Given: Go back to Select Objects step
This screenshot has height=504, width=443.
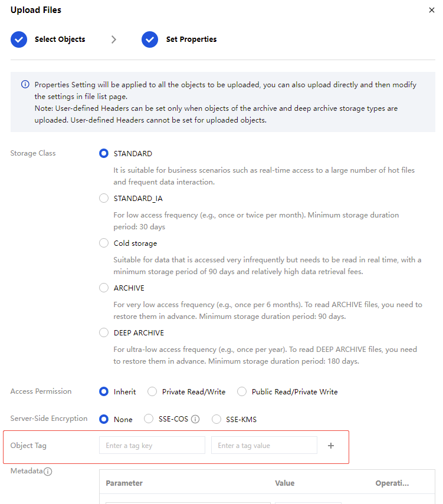Looking at the screenshot, I should pos(60,39).
